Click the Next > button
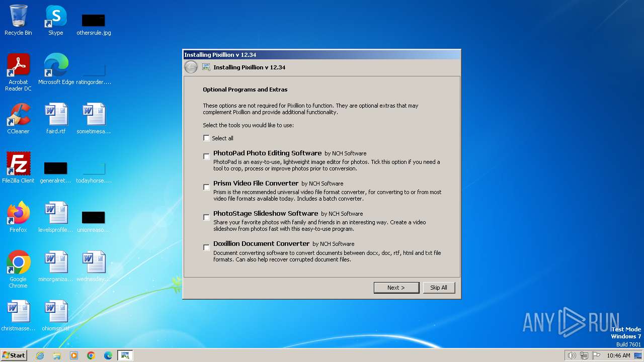 tap(396, 288)
